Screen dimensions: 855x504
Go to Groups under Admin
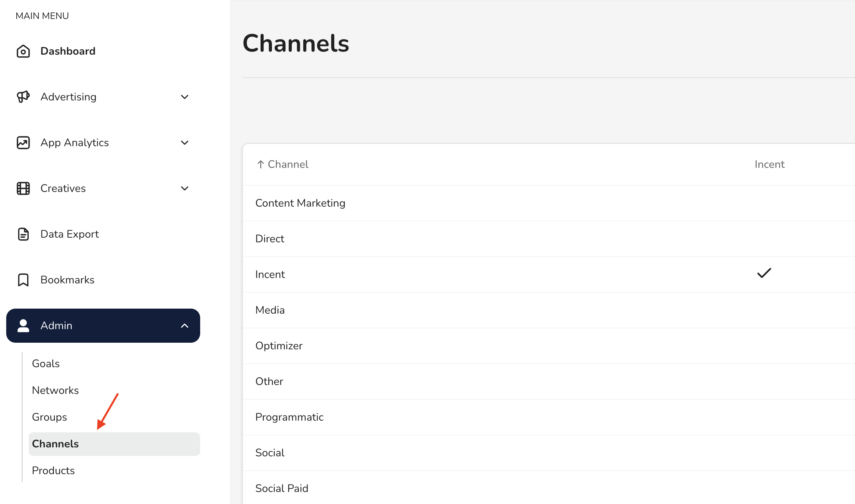(50, 417)
